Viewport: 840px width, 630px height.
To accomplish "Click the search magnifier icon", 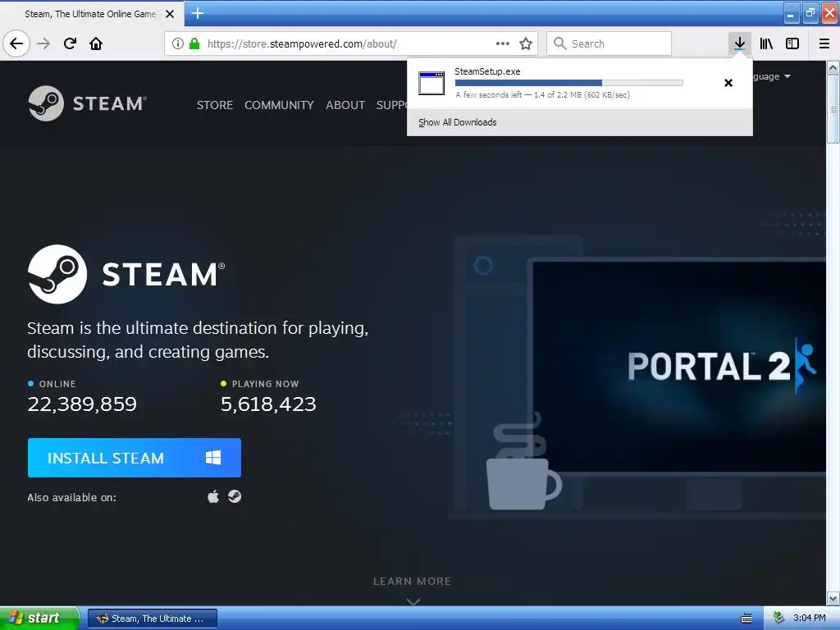I will (x=559, y=43).
